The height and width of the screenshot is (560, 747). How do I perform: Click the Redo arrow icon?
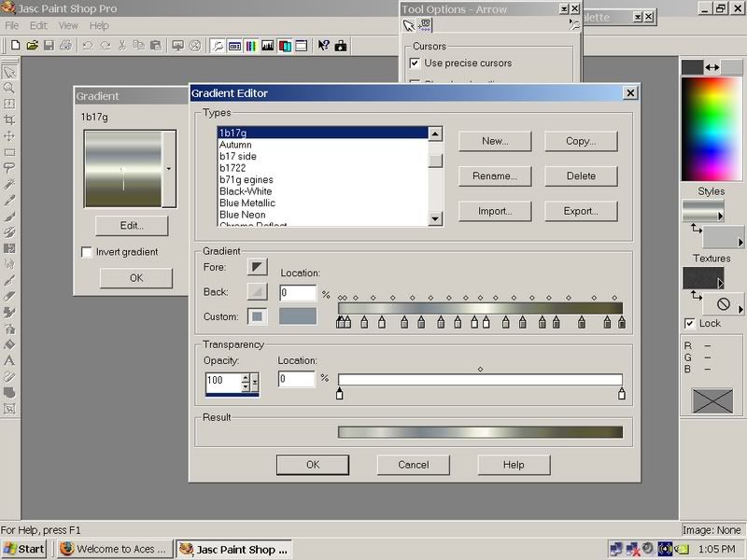pyautogui.click(x=105, y=45)
